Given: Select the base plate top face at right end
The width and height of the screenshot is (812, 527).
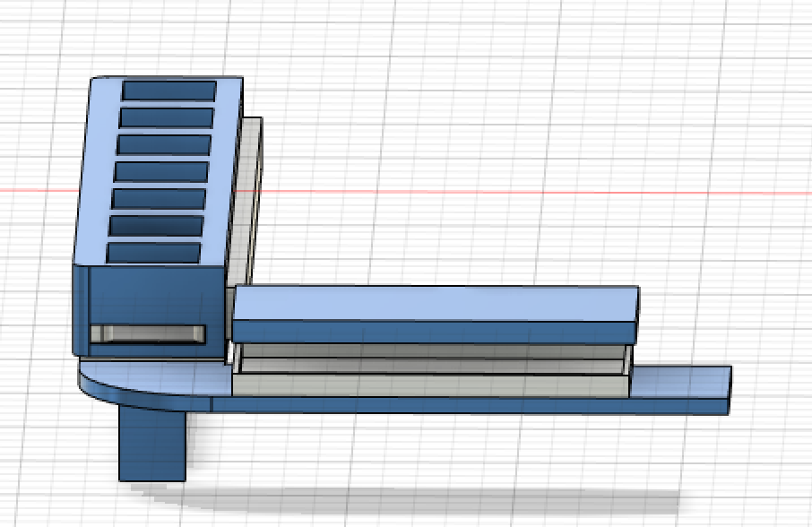Looking at the screenshot, I should 681,383.
